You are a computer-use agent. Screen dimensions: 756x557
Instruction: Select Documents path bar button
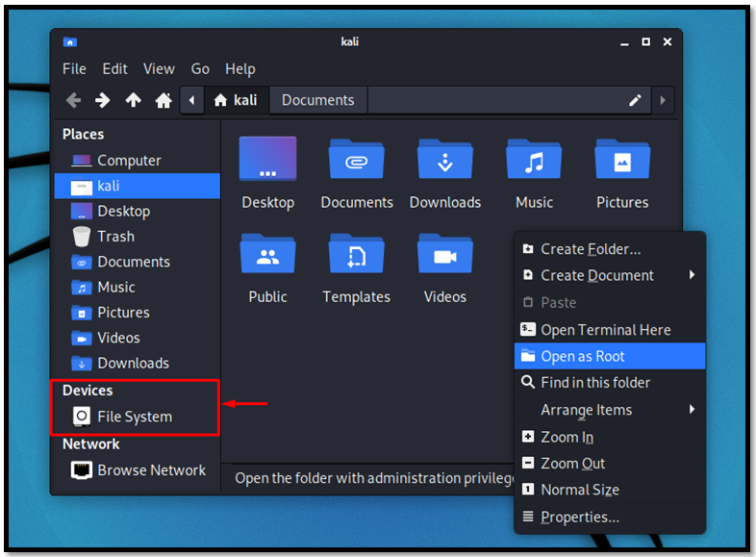(318, 100)
